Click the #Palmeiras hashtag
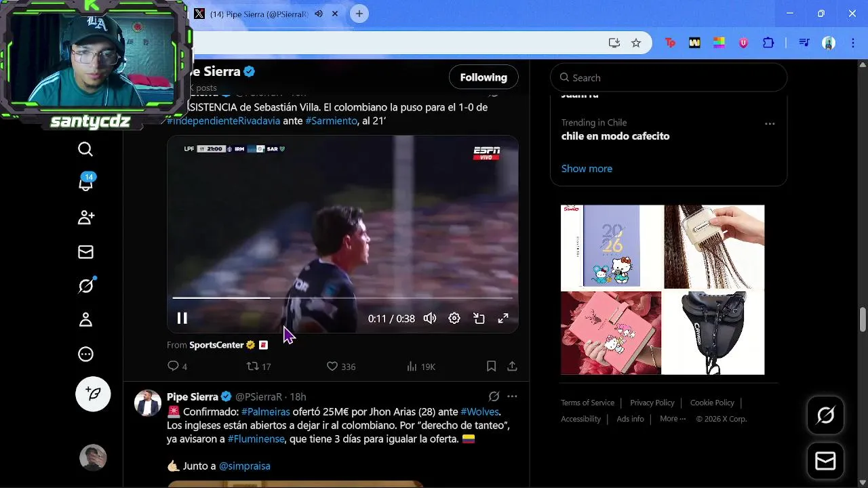 click(x=266, y=412)
